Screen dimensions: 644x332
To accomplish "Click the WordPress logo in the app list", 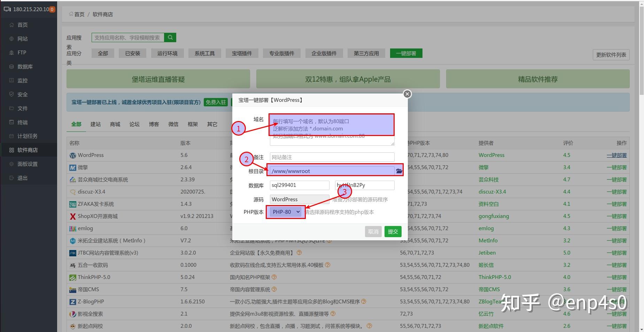I will tap(72, 155).
